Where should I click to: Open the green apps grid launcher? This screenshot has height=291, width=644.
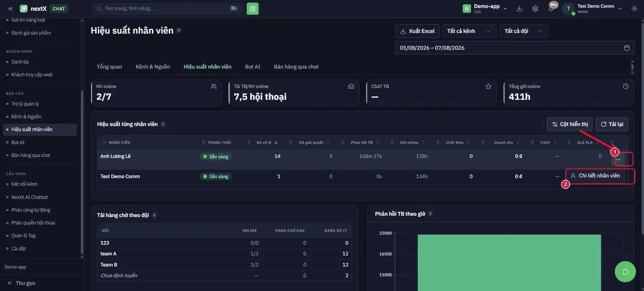[252, 9]
